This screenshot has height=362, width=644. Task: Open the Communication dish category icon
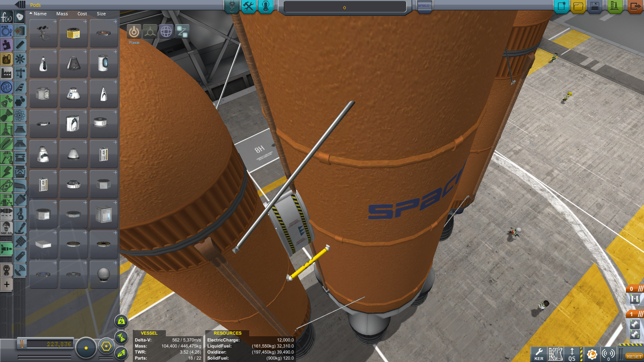pyautogui.click(x=20, y=270)
